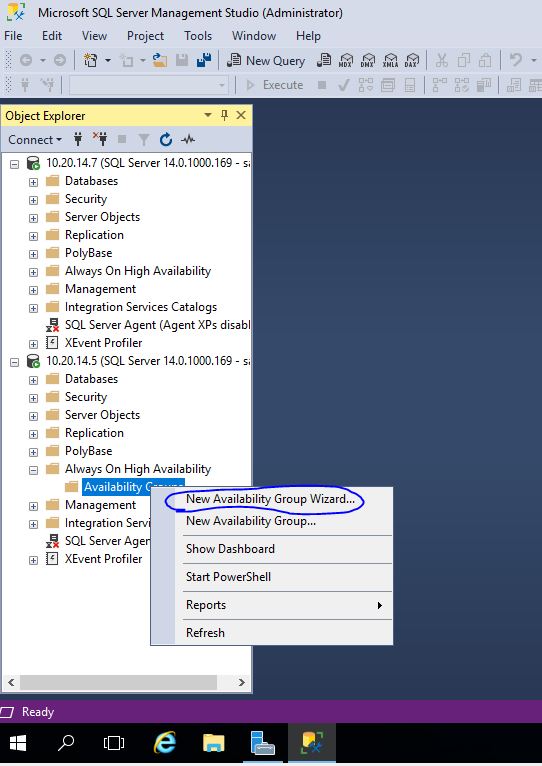Click the Windows Start button

pos(18,744)
